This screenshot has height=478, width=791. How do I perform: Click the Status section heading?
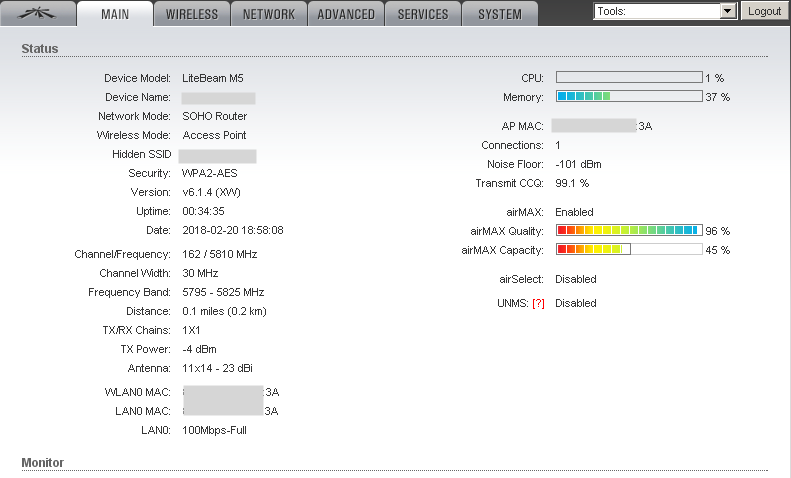point(40,49)
